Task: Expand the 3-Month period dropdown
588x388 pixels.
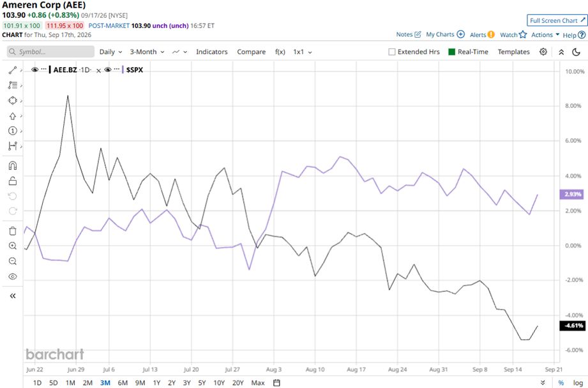Action: tap(147, 52)
